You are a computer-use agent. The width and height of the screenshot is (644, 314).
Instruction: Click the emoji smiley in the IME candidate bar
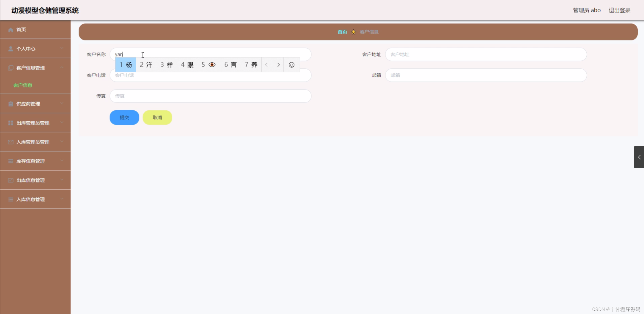(x=291, y=65)
